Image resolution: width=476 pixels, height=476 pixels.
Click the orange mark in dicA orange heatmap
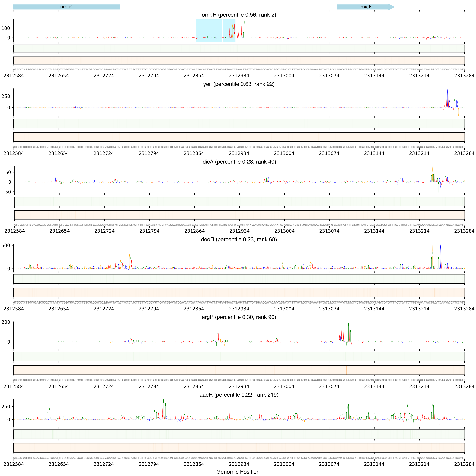coord(435,215)
